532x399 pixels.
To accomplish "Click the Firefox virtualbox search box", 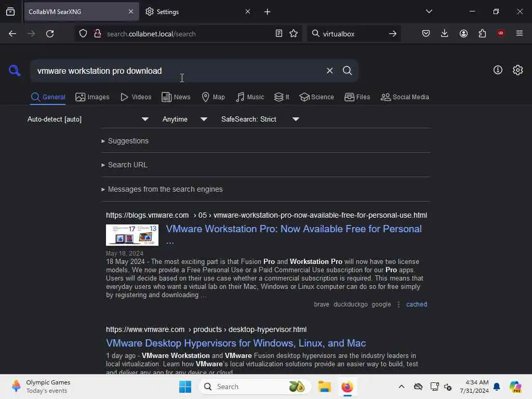I will (352, 34).
